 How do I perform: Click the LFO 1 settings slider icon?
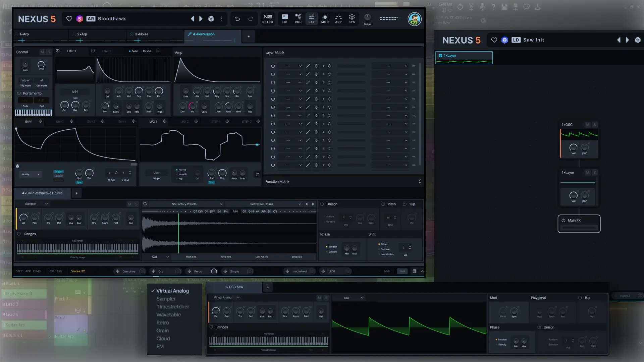point(257,174)
